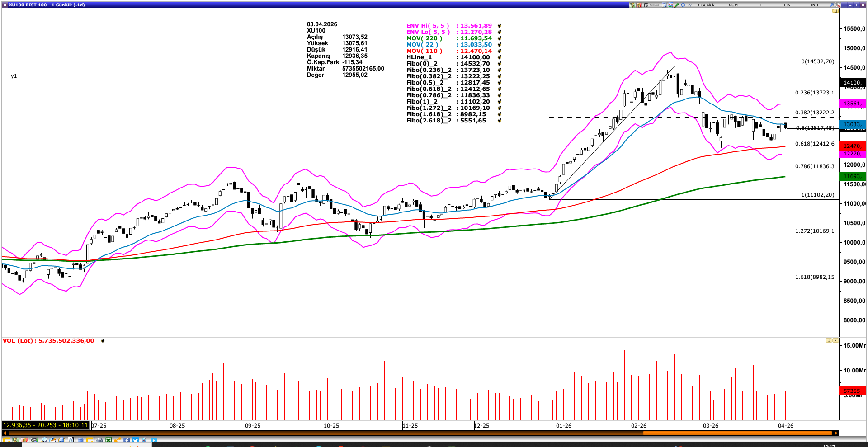
Task: Share the chart via the Facebook icon
Action: [127, 440]
